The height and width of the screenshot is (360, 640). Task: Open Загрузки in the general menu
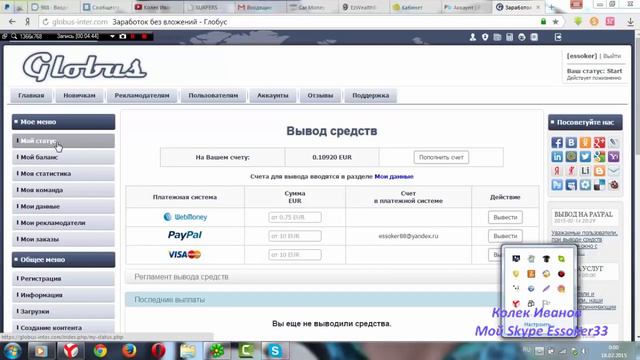[x=63, y=311]
